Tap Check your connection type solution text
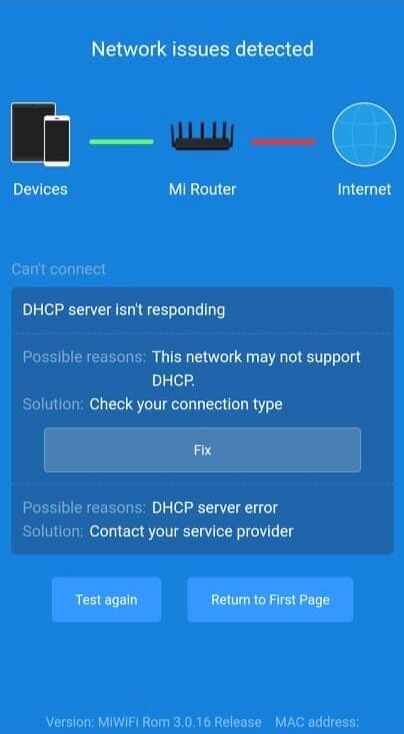 pos(186,404)
